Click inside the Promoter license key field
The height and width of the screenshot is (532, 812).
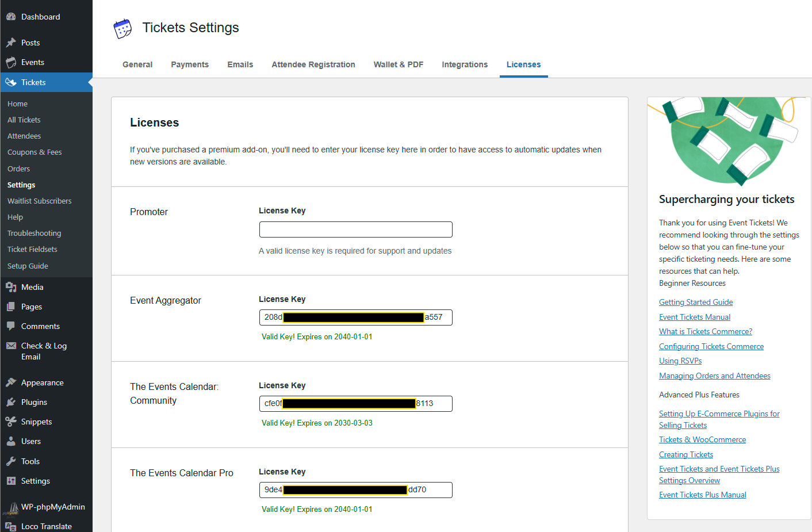point(355,229)
